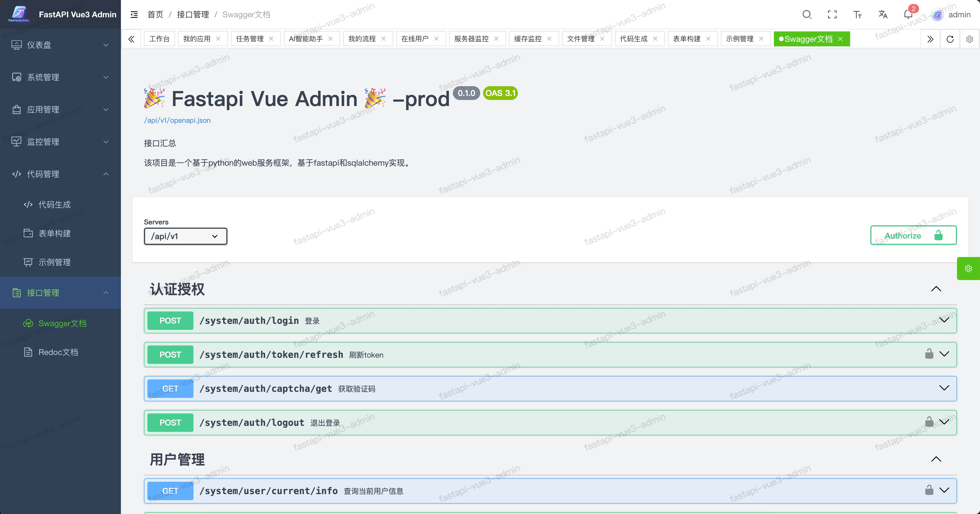
Task: Expand the POST /system/auth/token/refresh endpoint
Action: [x=550, y=354]
